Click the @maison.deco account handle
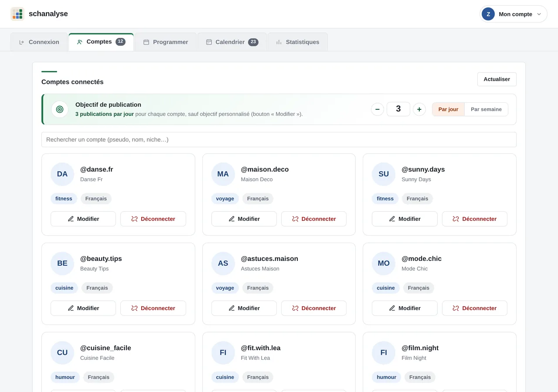 (265, 169)
